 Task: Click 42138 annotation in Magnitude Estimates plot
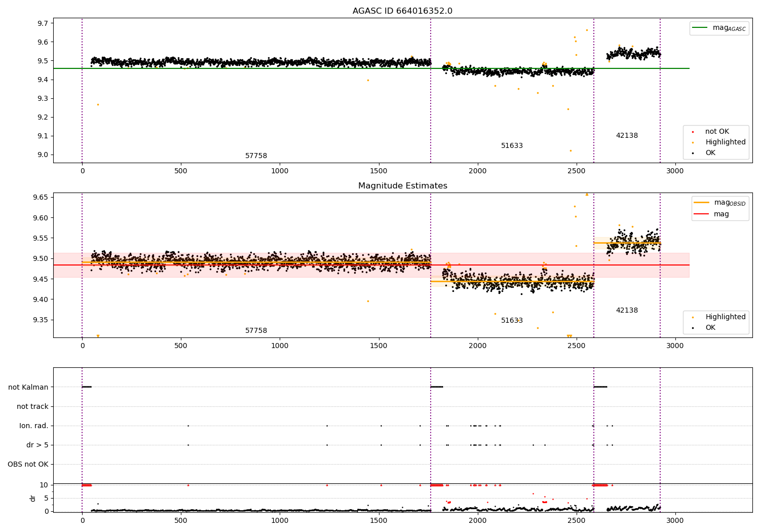627,311
